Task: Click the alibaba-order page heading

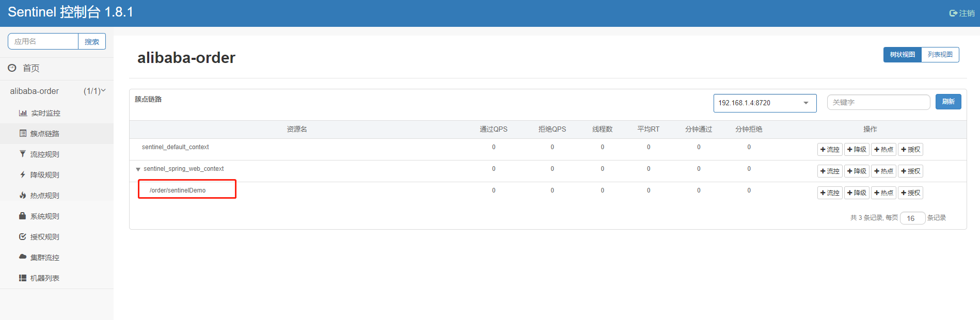Action: pyautogui.click(x=186, y=58)
